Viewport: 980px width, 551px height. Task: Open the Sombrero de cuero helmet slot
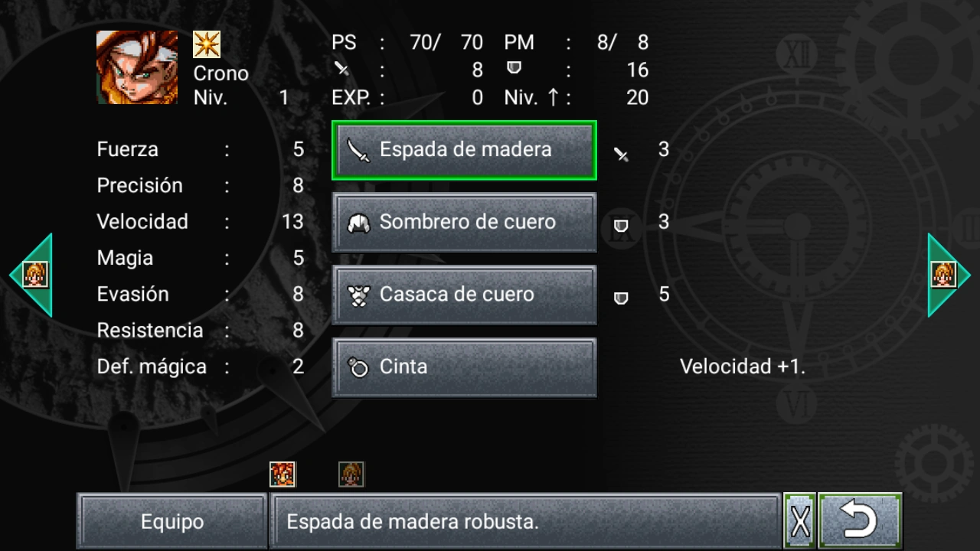click(x=464, y=223)
